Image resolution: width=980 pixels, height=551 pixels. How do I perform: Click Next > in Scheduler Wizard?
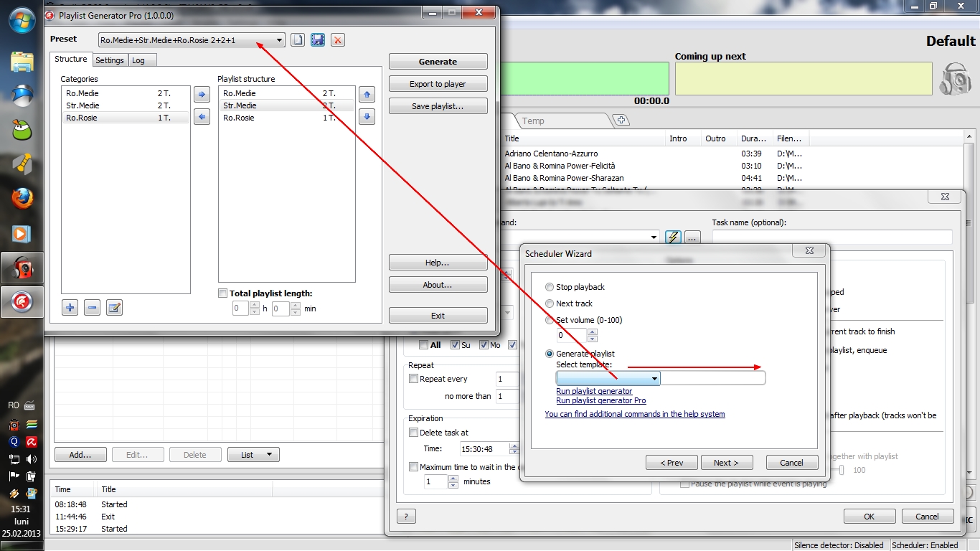click(727, 463)
